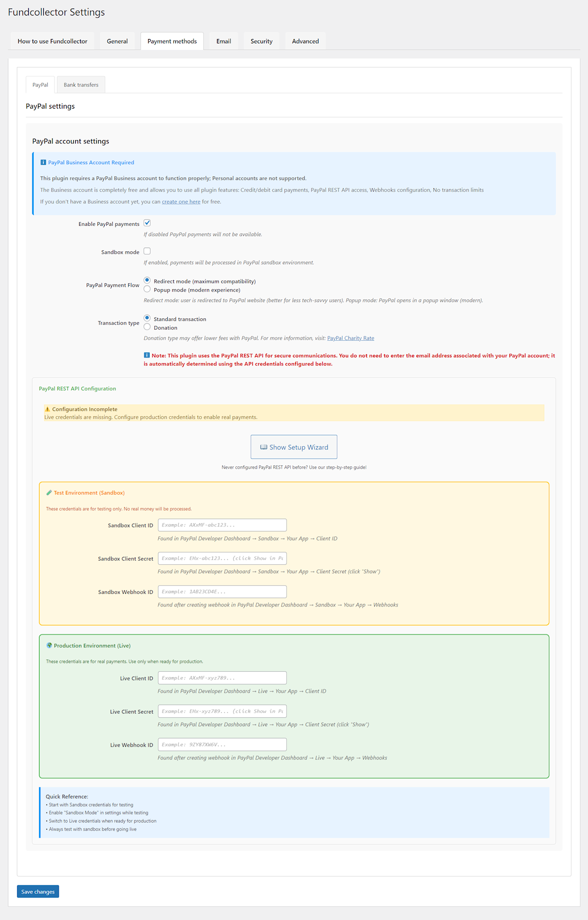Enable the Sandbox mode checkbox
The width and height of the screenshot is (588, 920).
coord(147,251)
